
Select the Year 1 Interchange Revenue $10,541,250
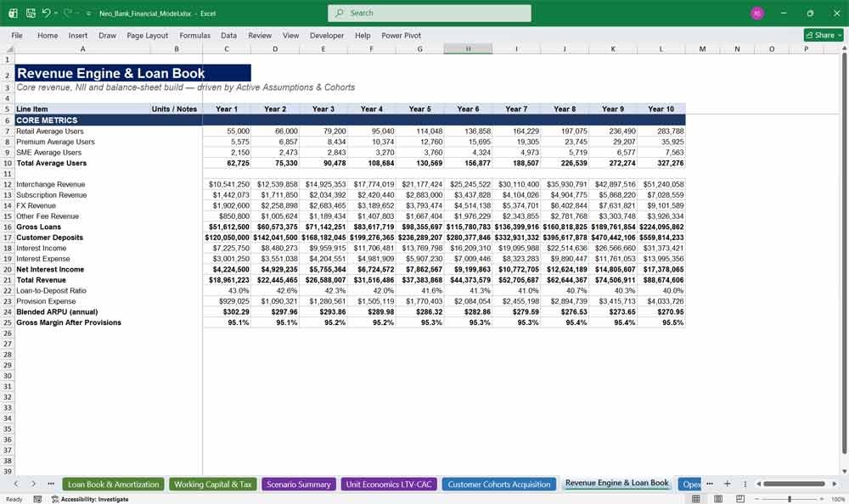point(227,184)
